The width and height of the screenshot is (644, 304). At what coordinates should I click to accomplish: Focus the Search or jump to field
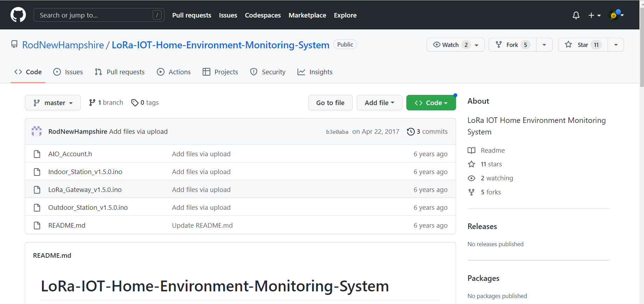(99, 15)
